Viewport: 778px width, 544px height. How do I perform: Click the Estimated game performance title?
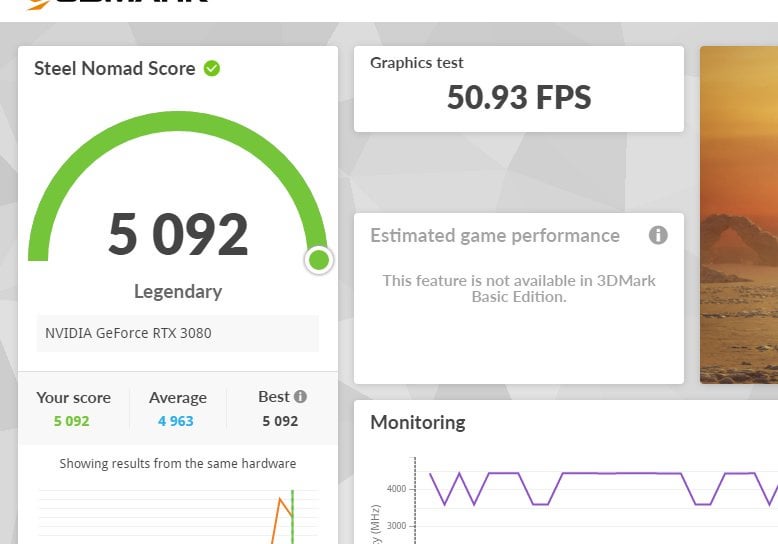495,235
